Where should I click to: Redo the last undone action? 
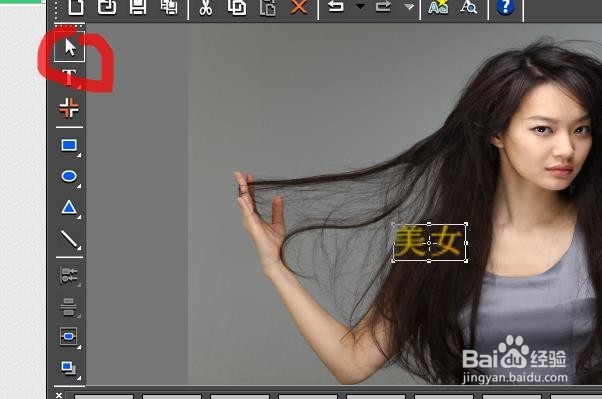click(383, 7)
